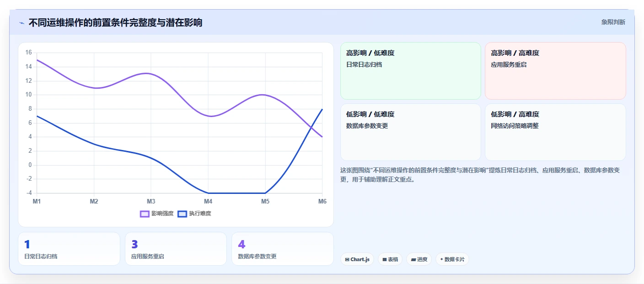Open the 低影响 / 低难度 quadrant card

(411, 132)
